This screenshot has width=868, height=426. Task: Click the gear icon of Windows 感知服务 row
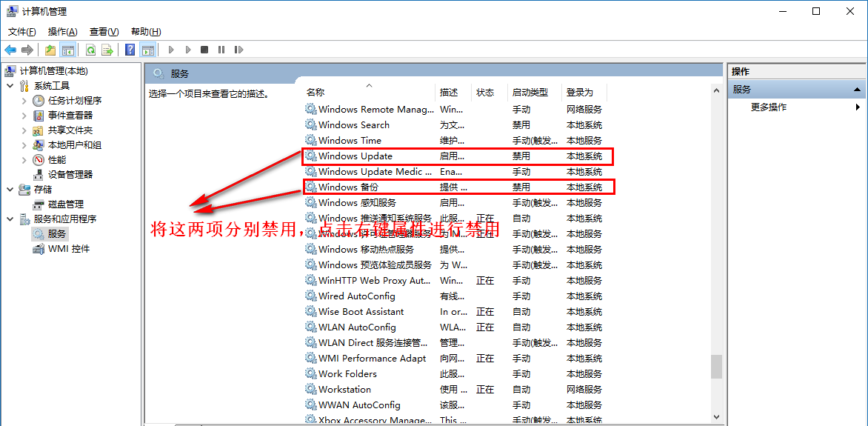[310, 203]
